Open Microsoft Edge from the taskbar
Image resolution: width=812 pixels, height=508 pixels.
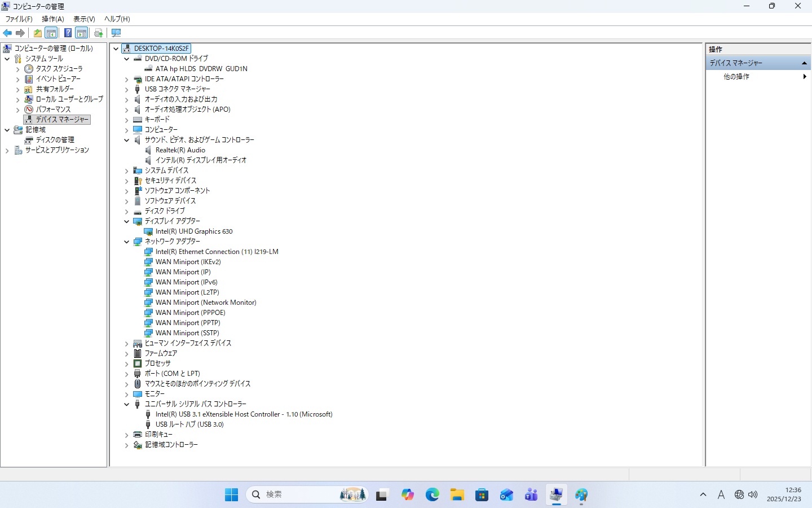tap(433, 495)
